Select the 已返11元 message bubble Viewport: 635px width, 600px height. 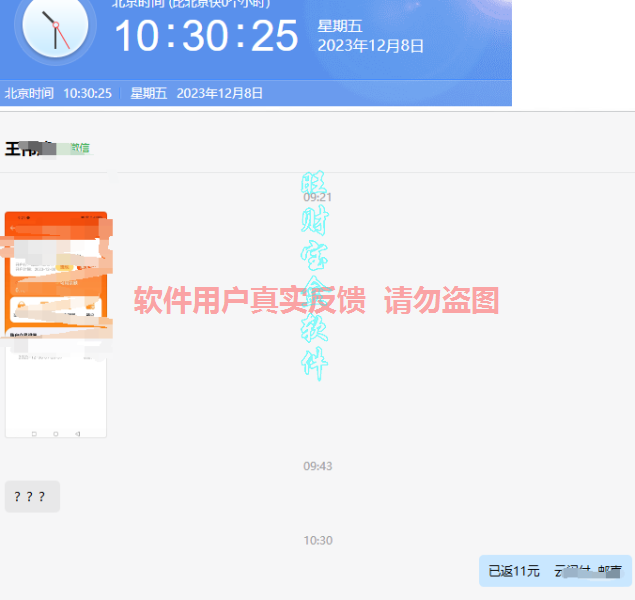[x=555, y=571]
